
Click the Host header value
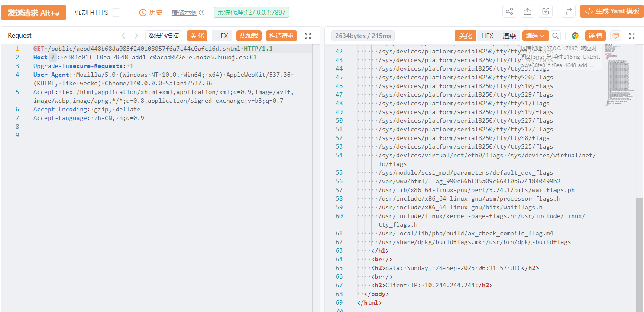[160, 57]
